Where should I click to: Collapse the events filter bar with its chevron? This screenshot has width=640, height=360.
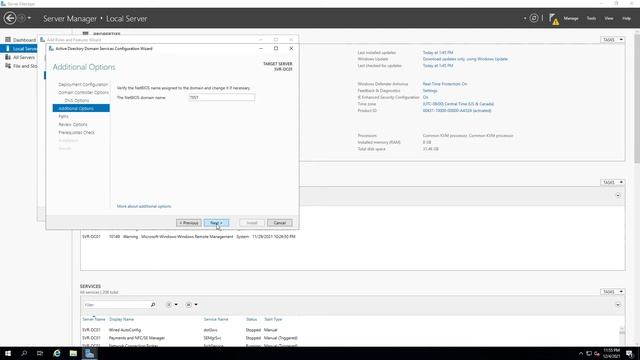coord(618,196)
